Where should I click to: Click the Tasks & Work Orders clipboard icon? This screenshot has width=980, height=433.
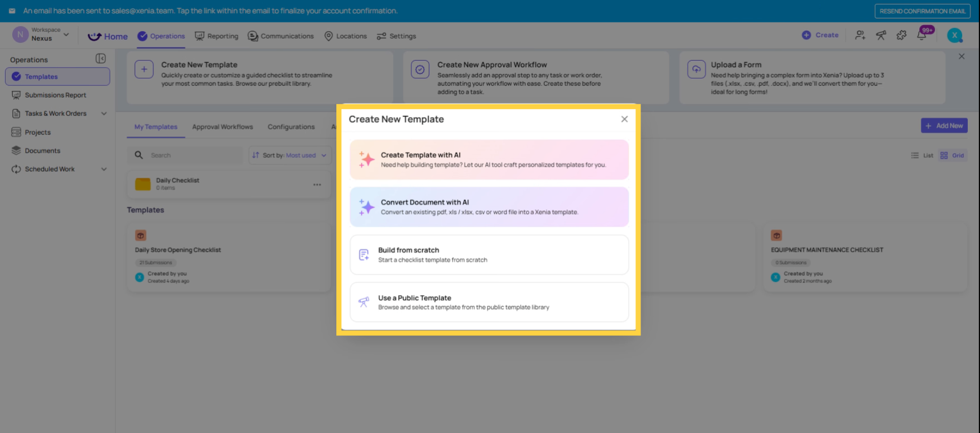click(16, 113)
